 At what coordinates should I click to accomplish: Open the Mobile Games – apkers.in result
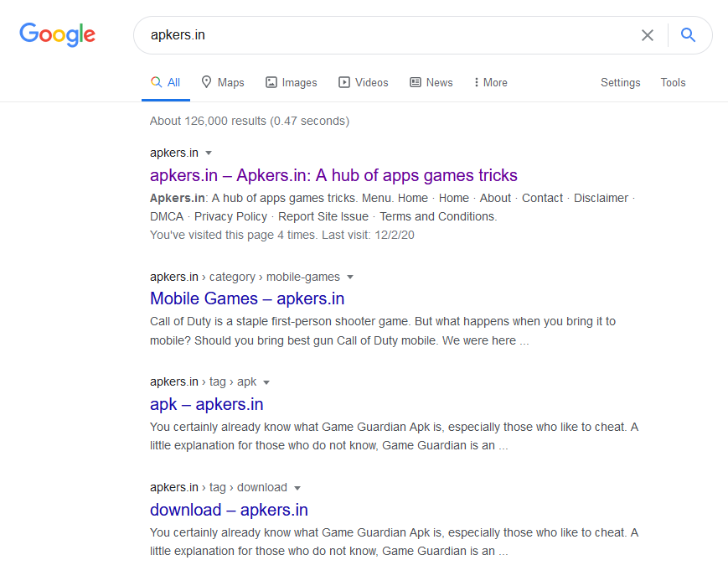tap(247, 298)
